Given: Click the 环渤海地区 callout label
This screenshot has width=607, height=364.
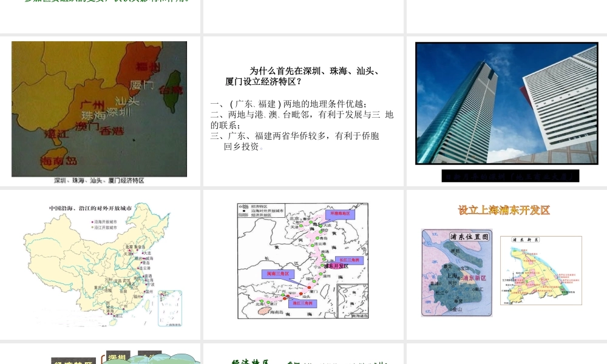Looking at the screenshot, I should [x=341, y=214].
